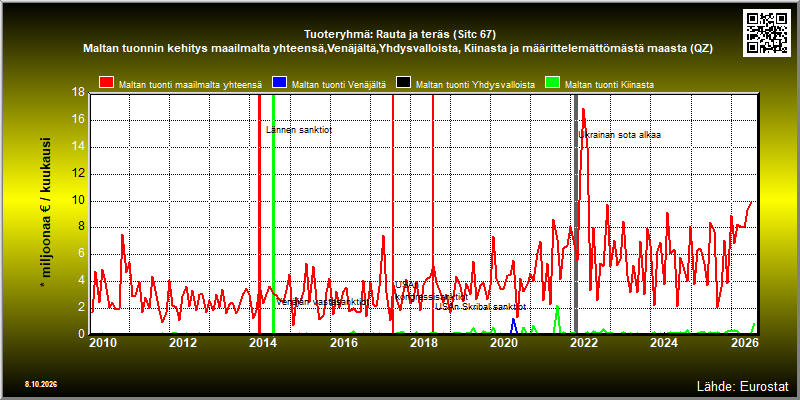Click the y-axis value 10
This screenshot has height=400, width=800.
[78, 201]
